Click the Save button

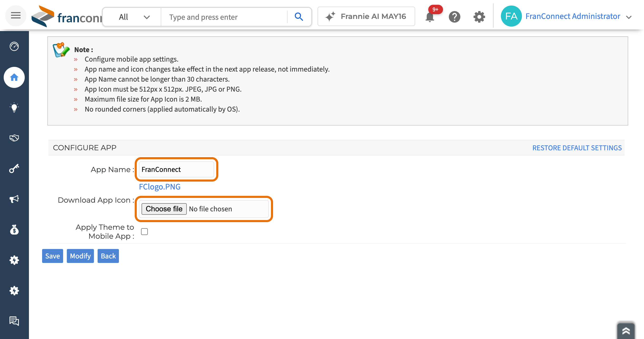53,256
